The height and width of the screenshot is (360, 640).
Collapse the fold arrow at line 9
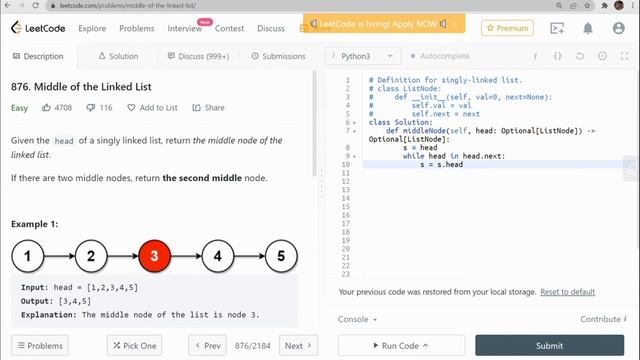point(354,156)
